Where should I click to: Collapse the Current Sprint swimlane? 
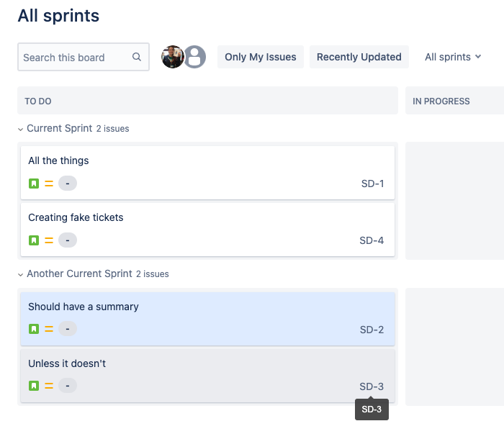(x=20, y=129)
